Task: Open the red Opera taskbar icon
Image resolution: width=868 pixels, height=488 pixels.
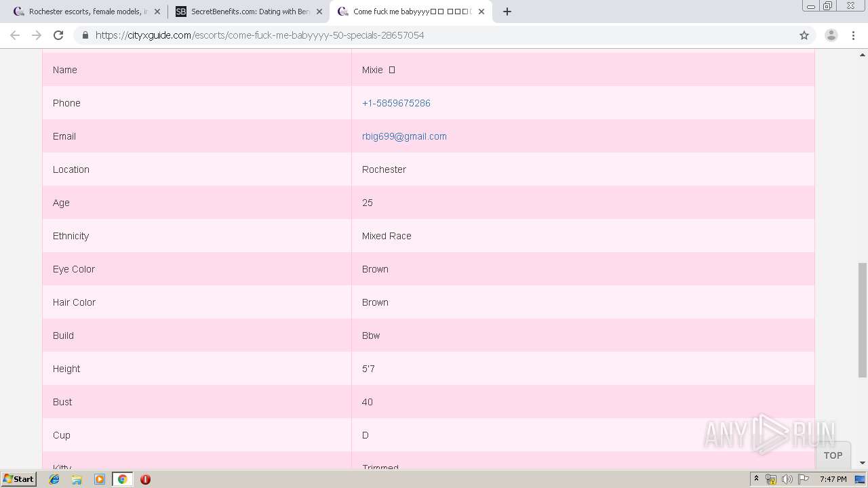Action: click(145, 479)
